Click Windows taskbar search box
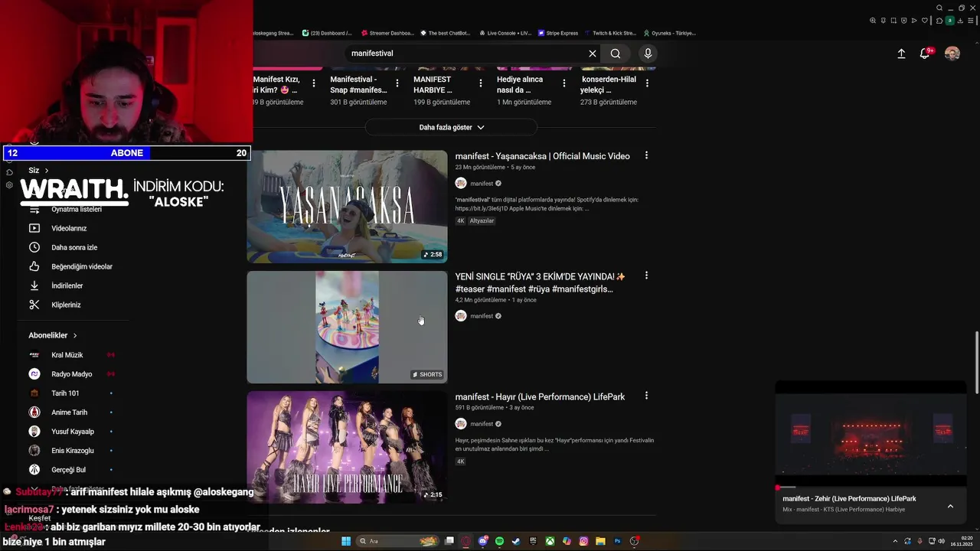The width and height of the screenshot is (980, 551). [398, 541]
